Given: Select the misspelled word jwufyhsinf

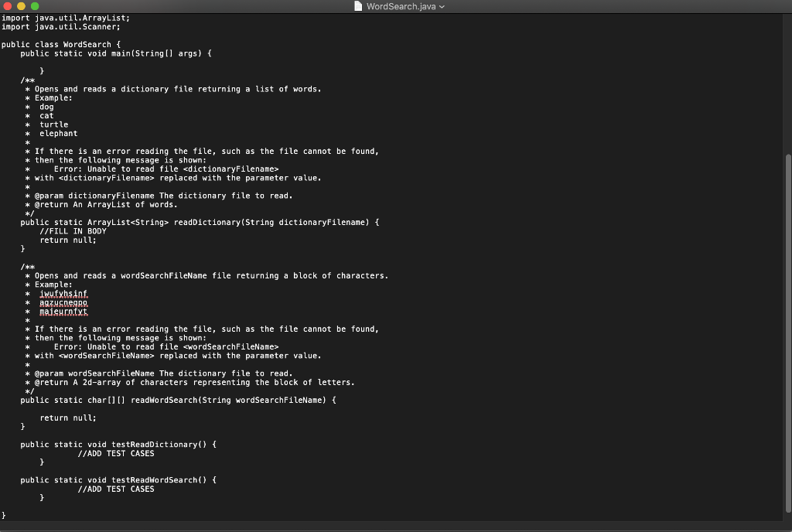Looking at the screenshot, I should point(63,293).
